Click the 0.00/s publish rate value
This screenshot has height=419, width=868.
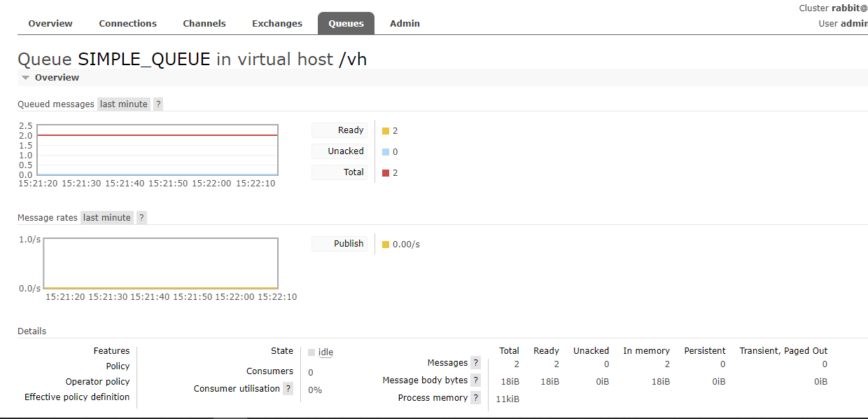(406, 245)
